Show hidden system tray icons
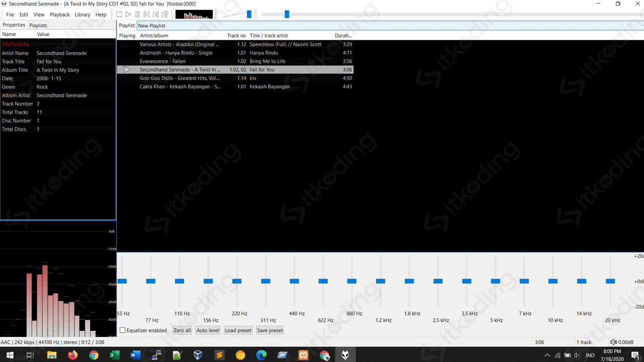This screenshot has width=644, height=362. [x=547, y=355]
